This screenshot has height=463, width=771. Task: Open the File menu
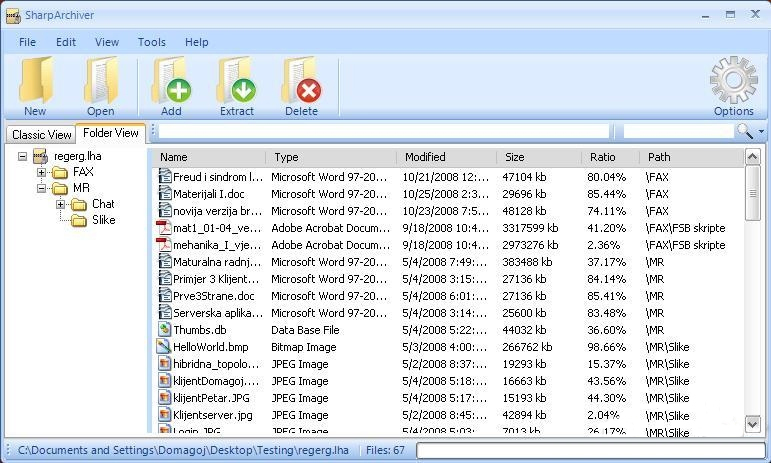click(28, 42)
